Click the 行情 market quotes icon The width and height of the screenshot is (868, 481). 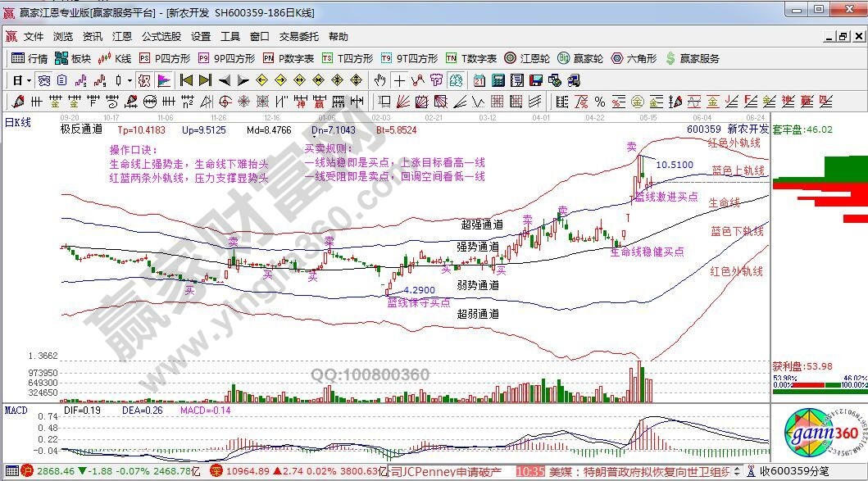[x=29, y=58]
